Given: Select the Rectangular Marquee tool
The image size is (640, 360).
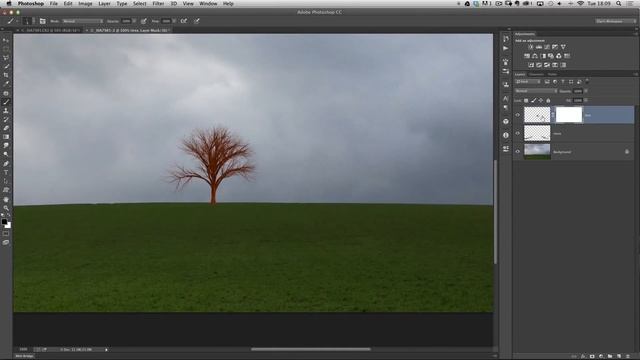Looking at the screenshot, I should tap(6, 49).
